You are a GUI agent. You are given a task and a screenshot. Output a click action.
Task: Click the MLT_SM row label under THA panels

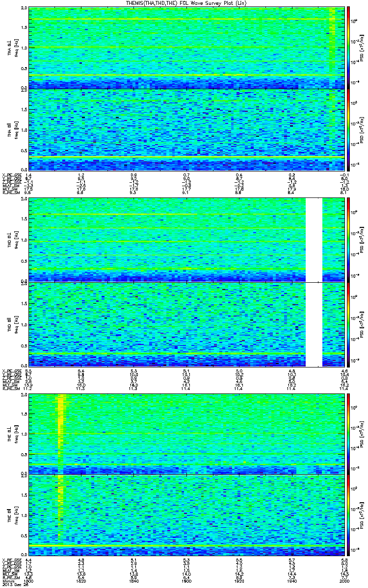point(10,190)
